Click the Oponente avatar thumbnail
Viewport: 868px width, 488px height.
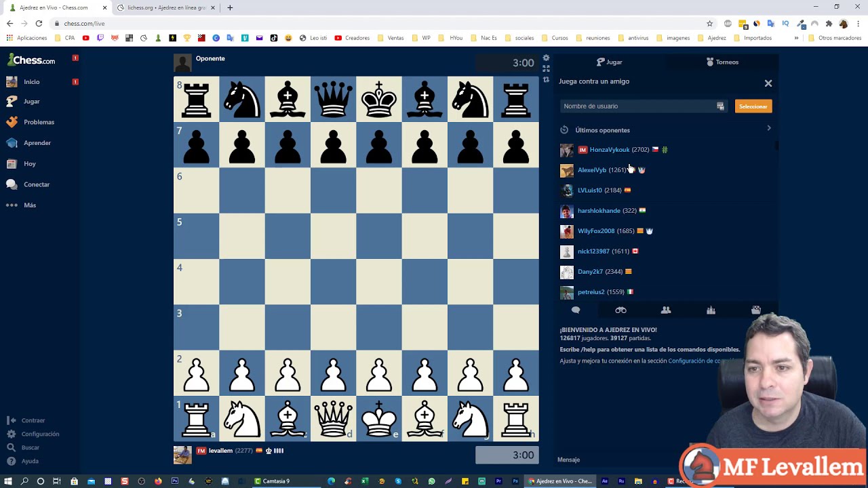182,63
